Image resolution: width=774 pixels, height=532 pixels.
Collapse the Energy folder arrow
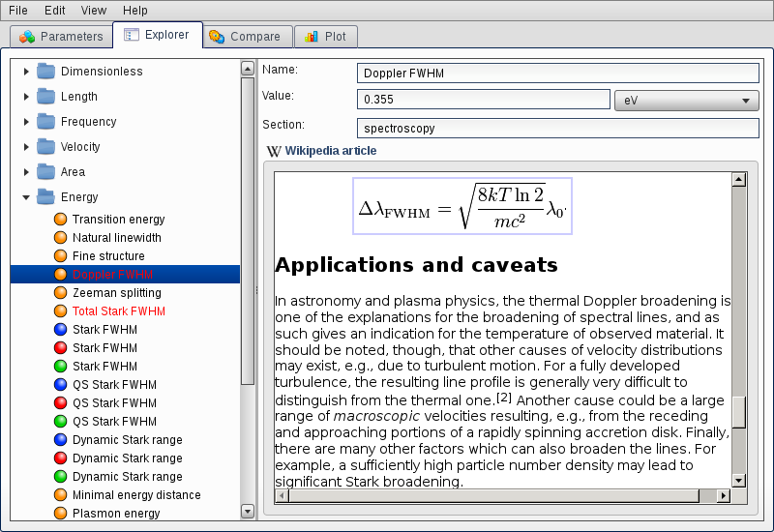26,197
